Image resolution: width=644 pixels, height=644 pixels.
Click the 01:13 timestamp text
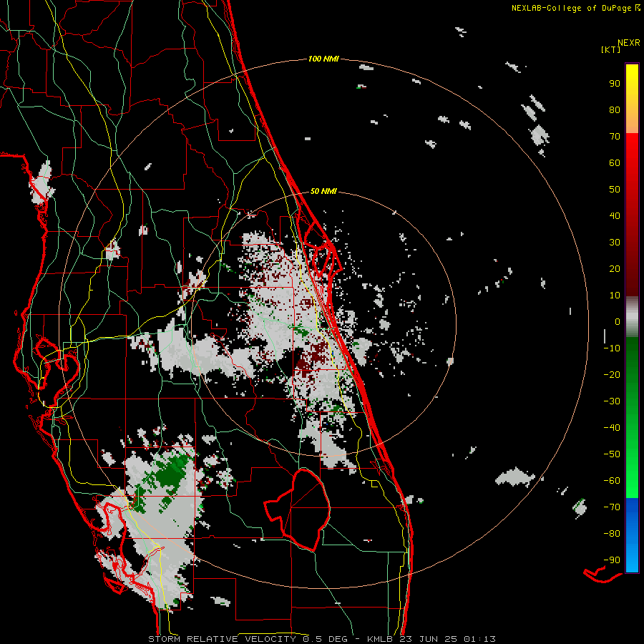point(479,639)
